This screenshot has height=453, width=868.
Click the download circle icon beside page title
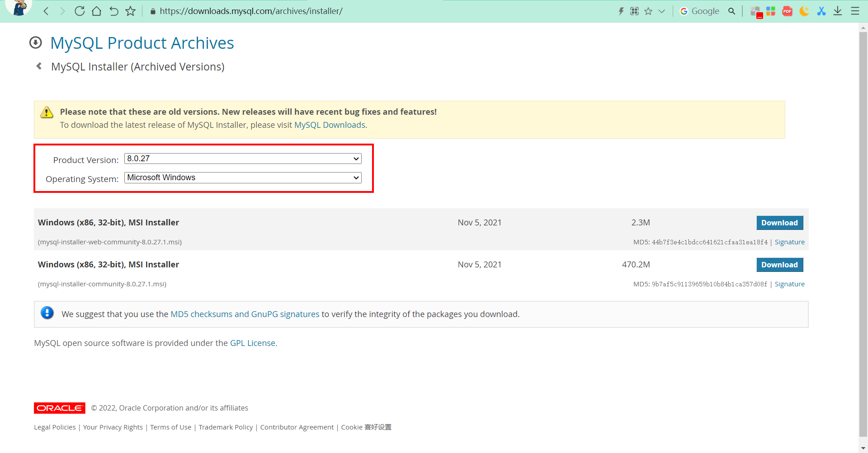(35, 42)
